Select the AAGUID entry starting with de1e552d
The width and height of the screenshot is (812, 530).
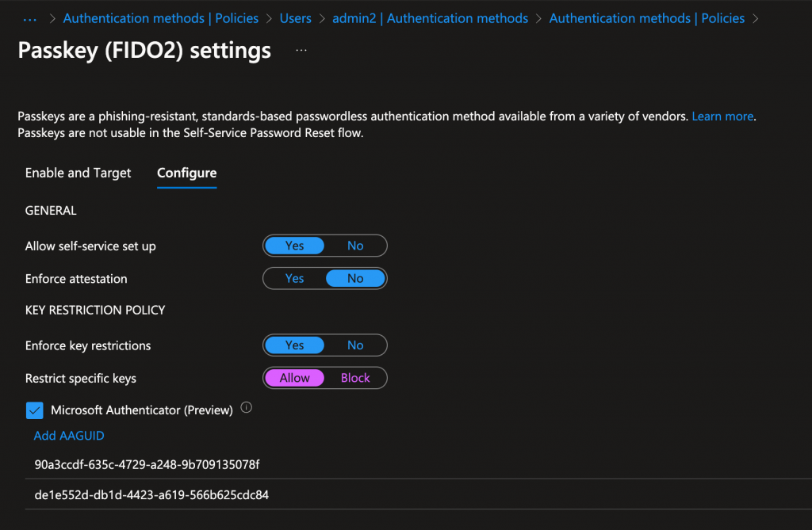click(151, 496)
